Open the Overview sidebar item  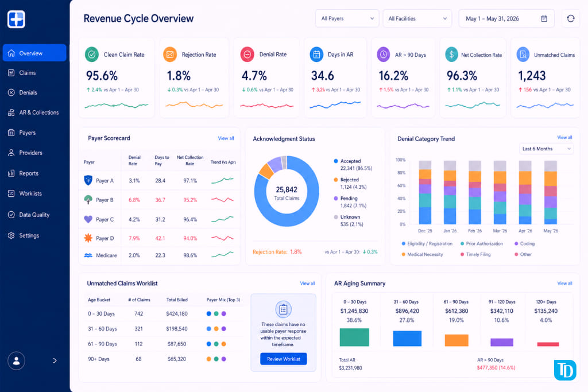34,53
